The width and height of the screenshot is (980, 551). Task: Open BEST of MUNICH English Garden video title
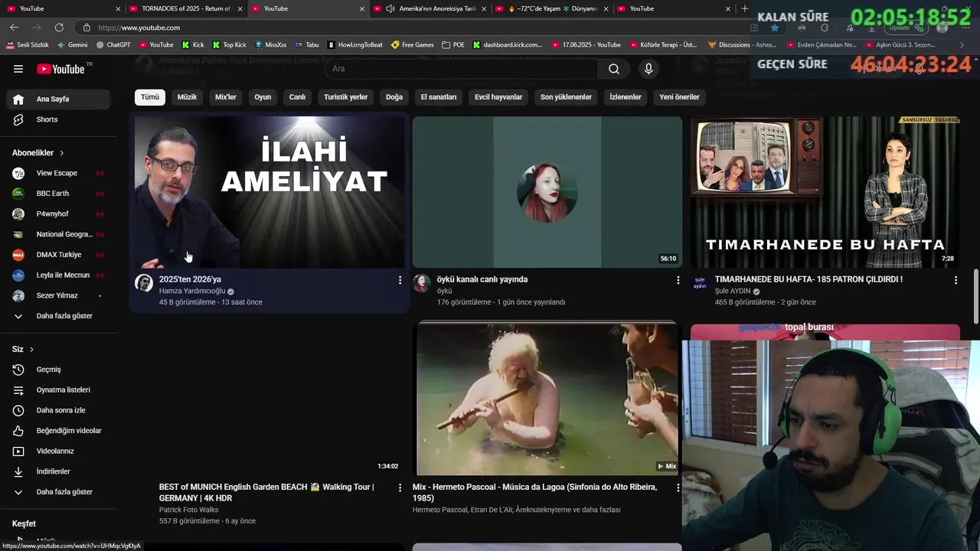coord(266,492)
